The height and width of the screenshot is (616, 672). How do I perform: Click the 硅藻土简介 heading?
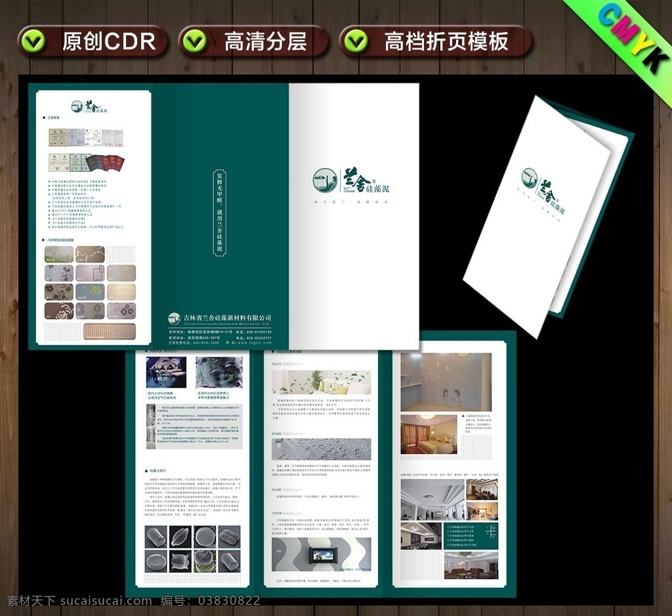157,471
